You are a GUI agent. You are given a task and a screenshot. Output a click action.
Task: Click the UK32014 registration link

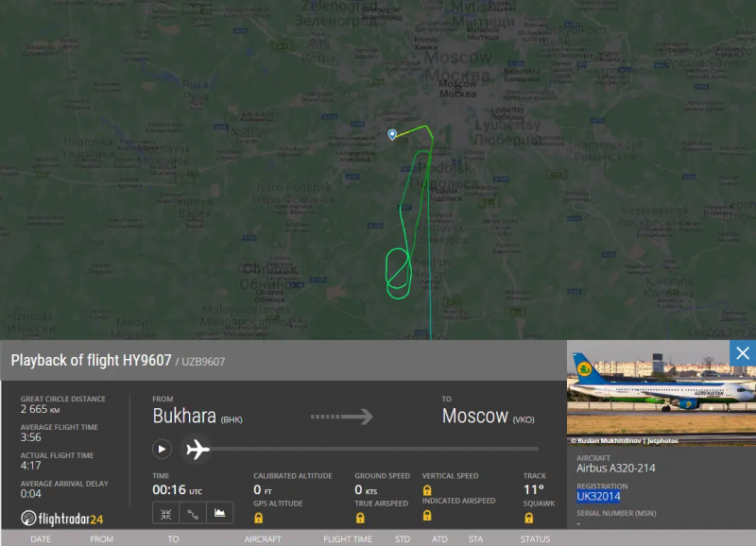(x=598, y=496)
